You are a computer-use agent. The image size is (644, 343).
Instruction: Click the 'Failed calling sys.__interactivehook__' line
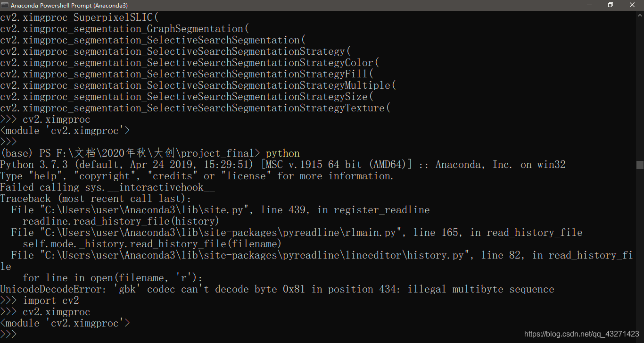tap(107, 187)
